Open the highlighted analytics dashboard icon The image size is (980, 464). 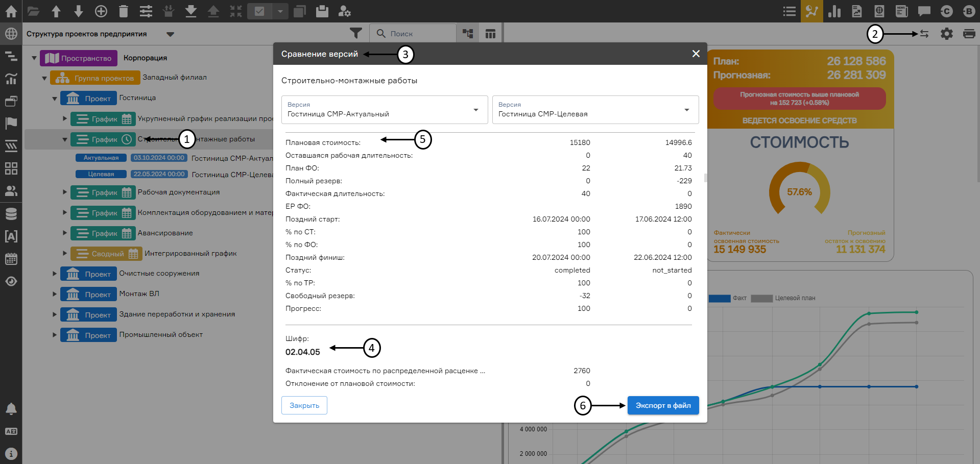(x=812, y=11)
